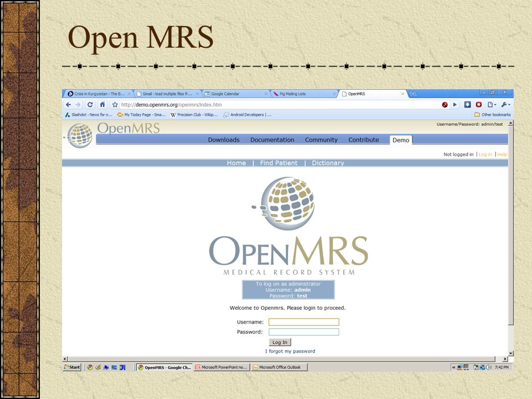Open a new tab with the plus button
This screenshot has width=532, height=399.
pyautogui.click(x=413, y=94)
